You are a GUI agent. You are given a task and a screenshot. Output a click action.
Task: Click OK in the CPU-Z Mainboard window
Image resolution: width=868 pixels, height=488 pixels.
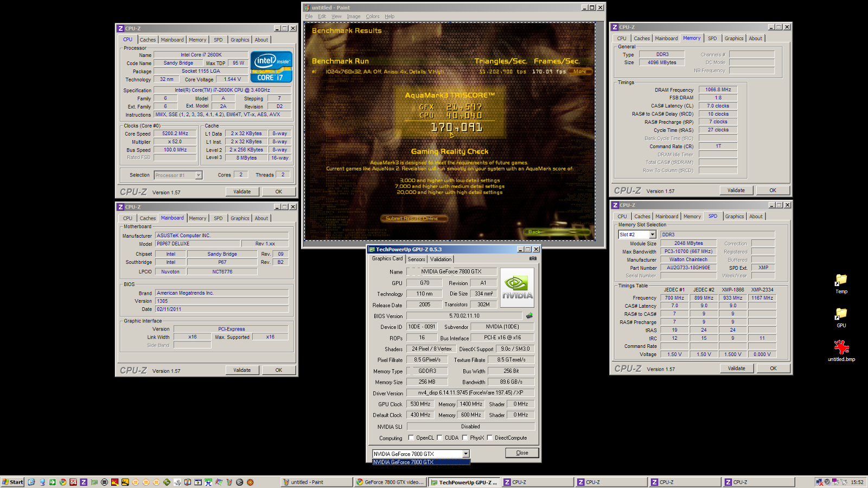click(x=278, y=370)
